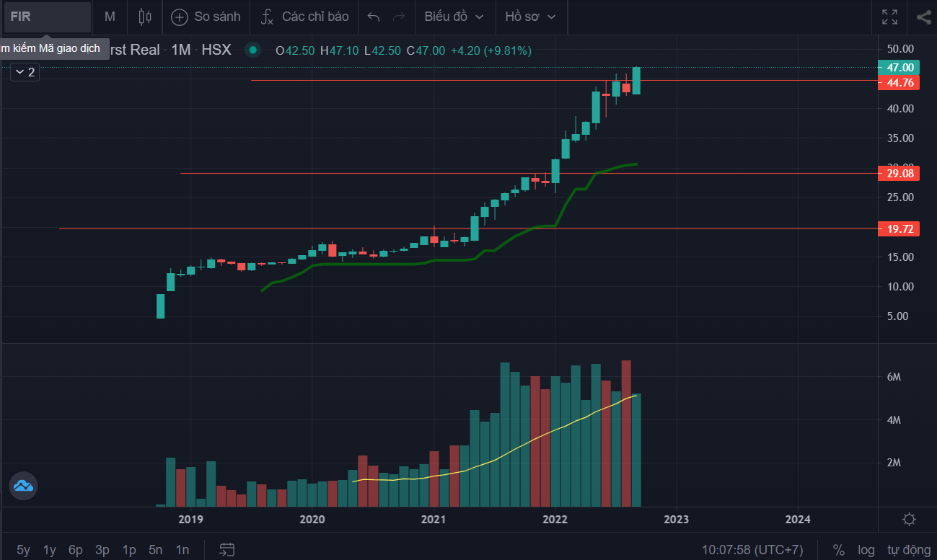This screenshot has height=560, width=937.
Task: Click the O42.50 open value in legend
Action: [x=295, y=50]
